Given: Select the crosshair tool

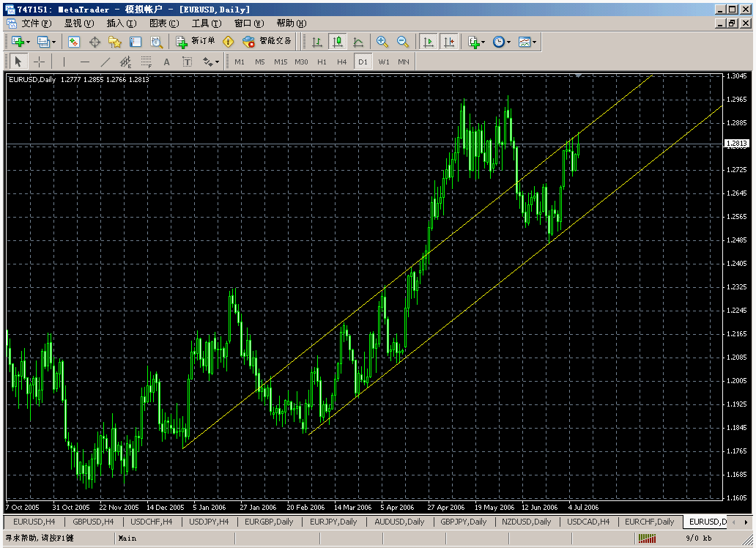Looking at the screenshot, I should coord(39,62).
